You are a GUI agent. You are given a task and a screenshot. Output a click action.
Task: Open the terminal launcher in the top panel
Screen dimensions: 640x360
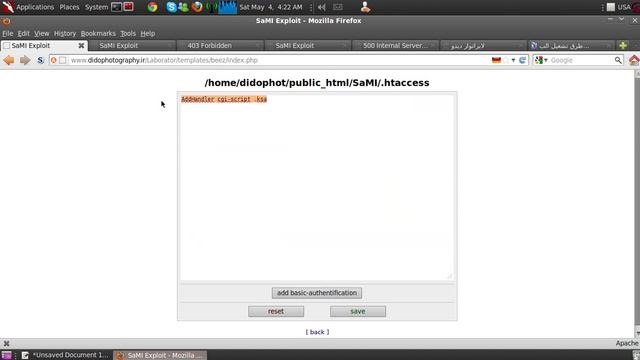pyautogui.click(x=116, y=7)
